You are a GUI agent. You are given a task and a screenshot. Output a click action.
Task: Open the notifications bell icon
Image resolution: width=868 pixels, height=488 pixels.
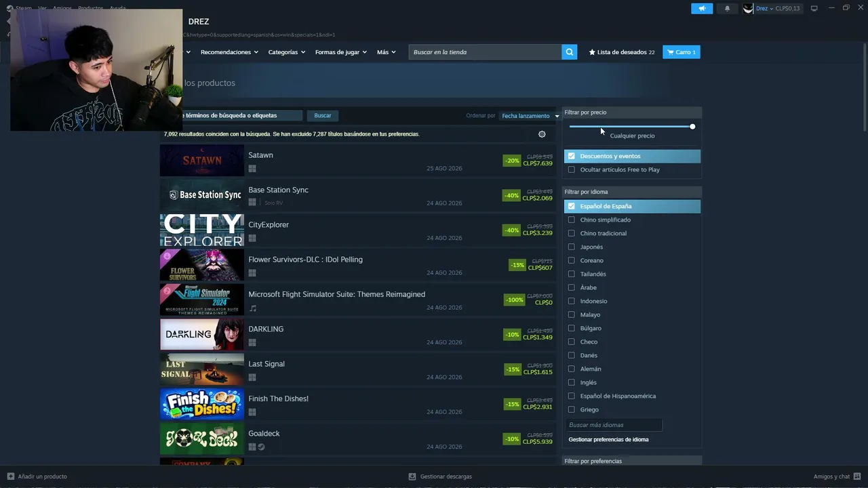tap(728, 8)
